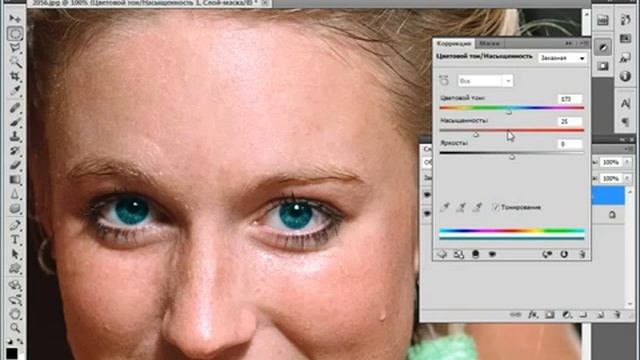The height and width of the screenshot is (360, 640).
Task: Click the Яркость value field
Action: pos(569,144)
